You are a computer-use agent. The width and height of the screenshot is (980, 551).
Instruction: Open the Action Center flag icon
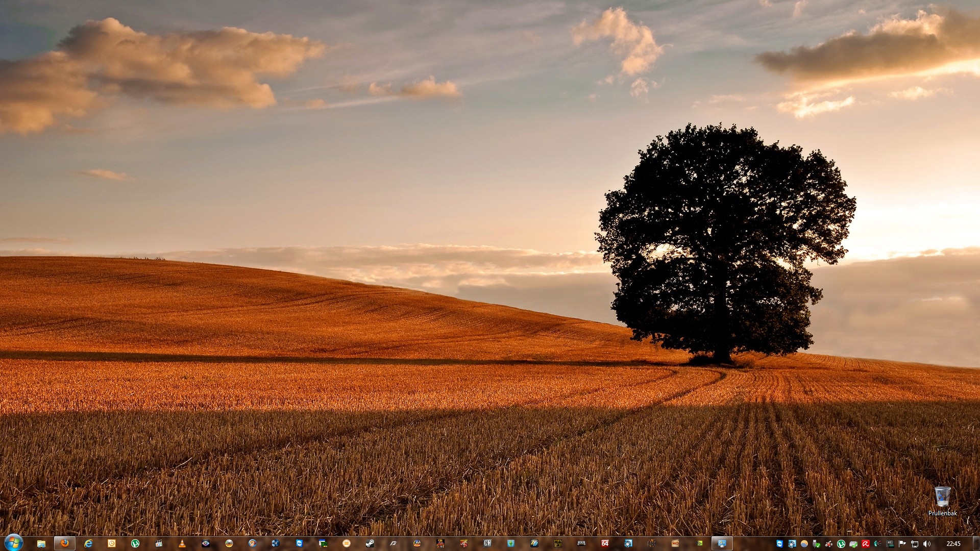coord(902,544)
